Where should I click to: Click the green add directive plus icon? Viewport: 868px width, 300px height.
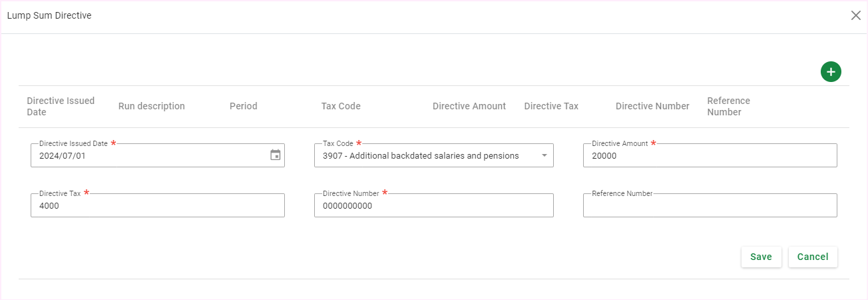pos(831,71)
